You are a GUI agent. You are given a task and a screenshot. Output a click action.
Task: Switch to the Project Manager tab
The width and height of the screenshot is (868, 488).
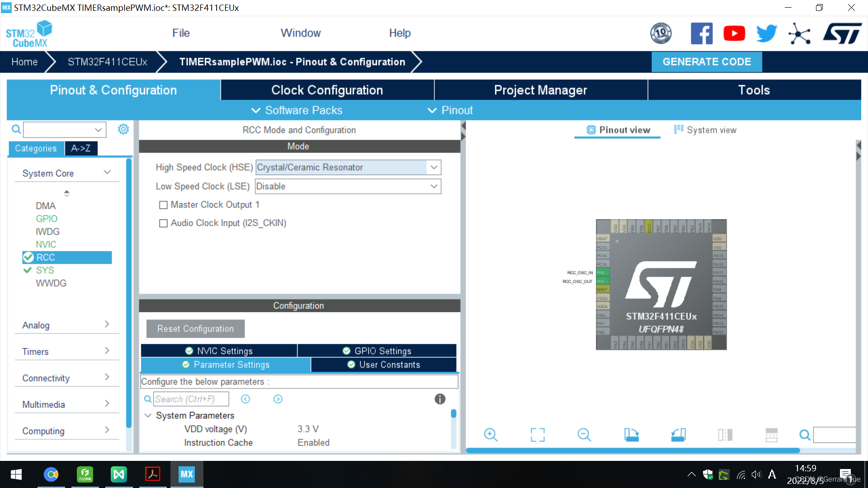[x=541, y=90]
